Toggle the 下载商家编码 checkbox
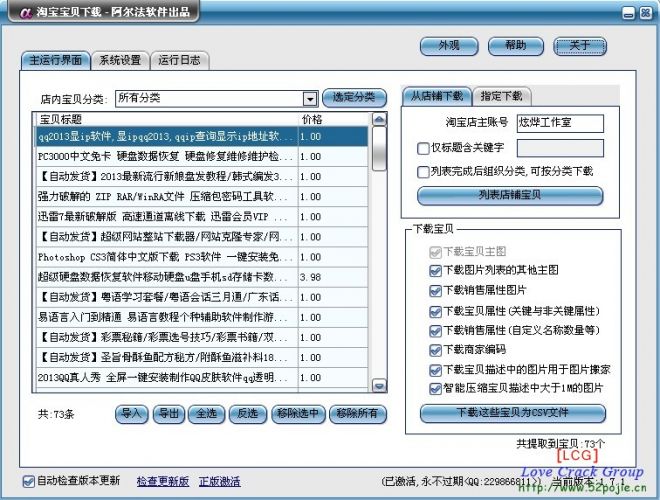This screenshot has width=660, height=500. coord(434,350)
